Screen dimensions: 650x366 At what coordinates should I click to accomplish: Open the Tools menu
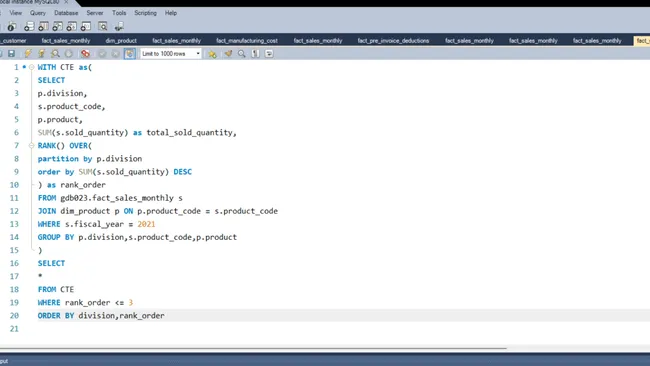click(x=119, y=13)
